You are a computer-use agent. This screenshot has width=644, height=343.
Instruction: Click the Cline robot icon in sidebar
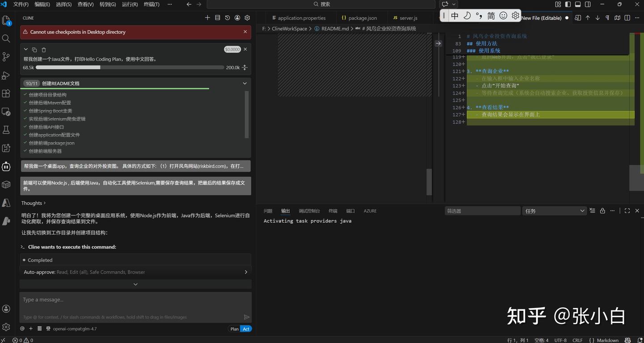[x=6, y=166]
